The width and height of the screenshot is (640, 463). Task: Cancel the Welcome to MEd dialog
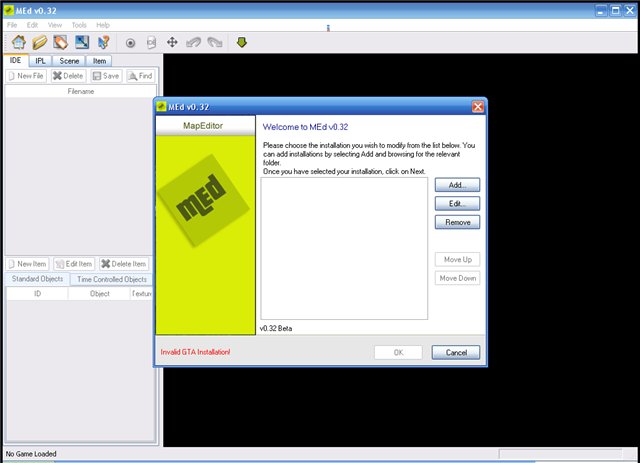click(x=456, y=352)
